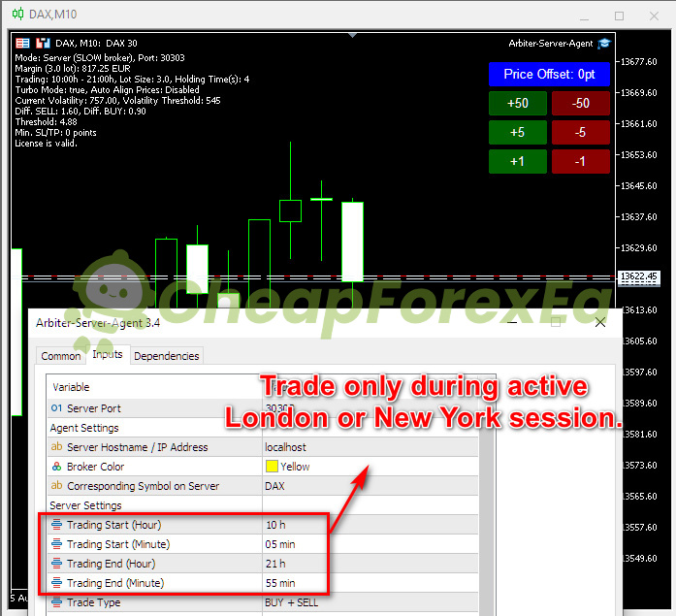Edit the localhost hostname value
This screenshot has height=616, width=676.
click(x=370, y=447)
